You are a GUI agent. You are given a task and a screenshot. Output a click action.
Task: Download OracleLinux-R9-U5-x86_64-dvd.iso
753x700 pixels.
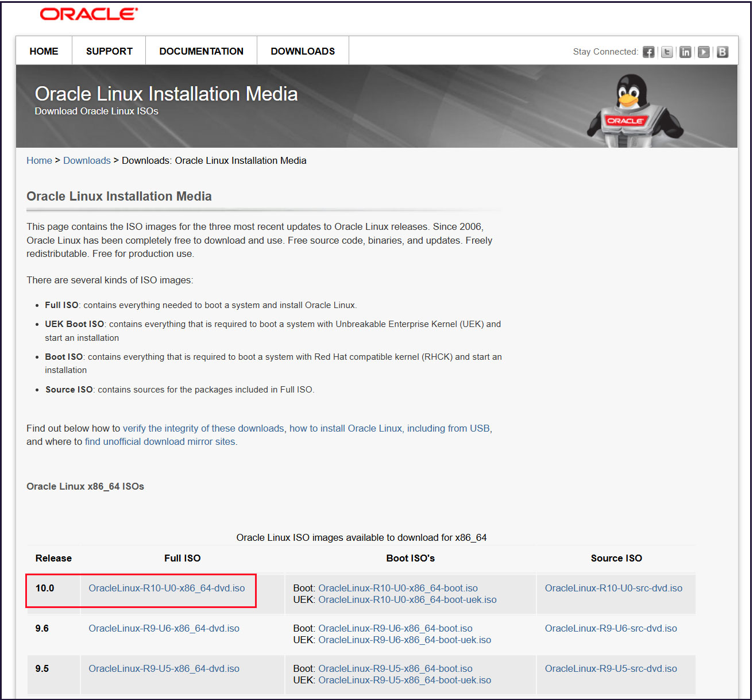point(164,668)
